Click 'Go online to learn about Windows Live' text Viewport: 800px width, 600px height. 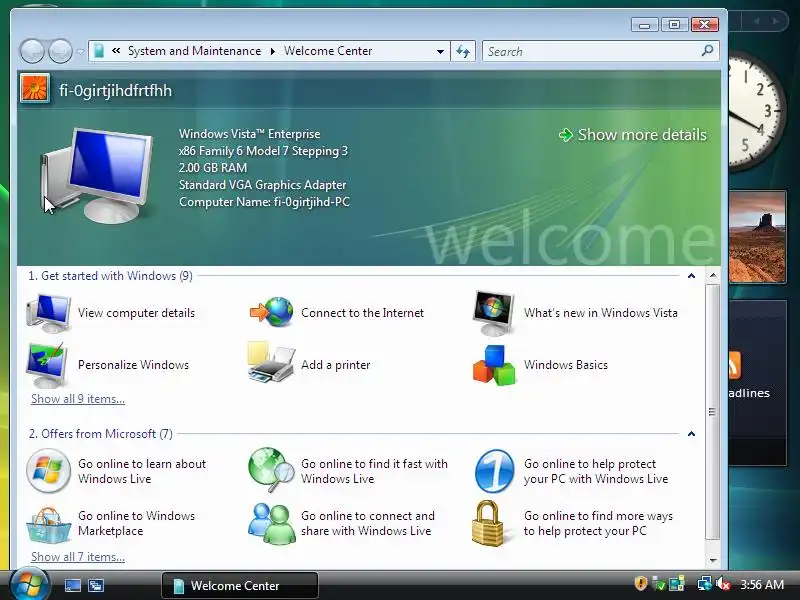point(142,471)
